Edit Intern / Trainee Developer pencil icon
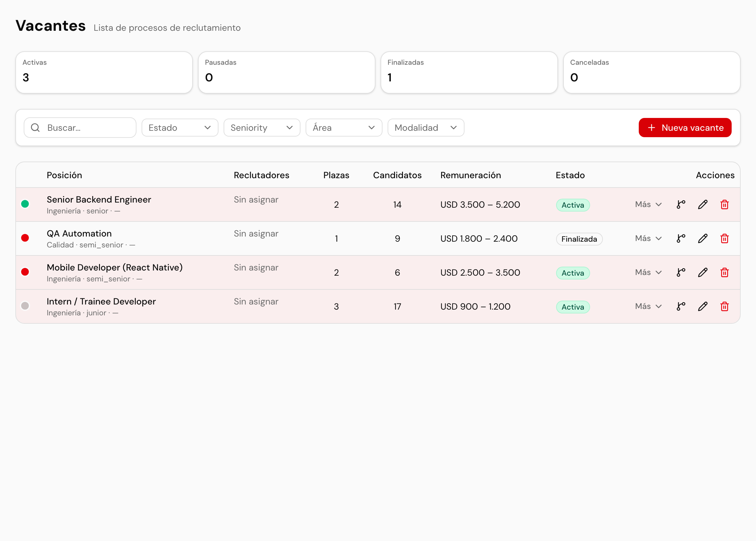 703,306
